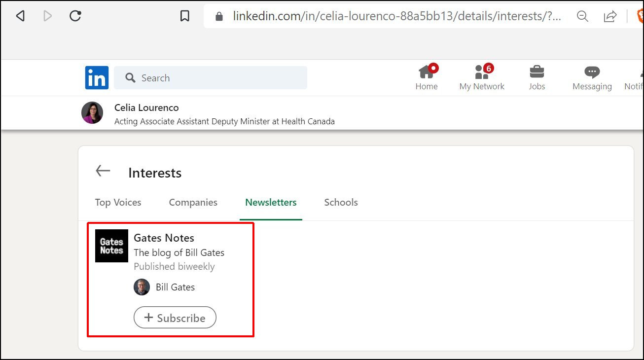
Task: Open Bill Gates author name link
Action: pos(175,287)
